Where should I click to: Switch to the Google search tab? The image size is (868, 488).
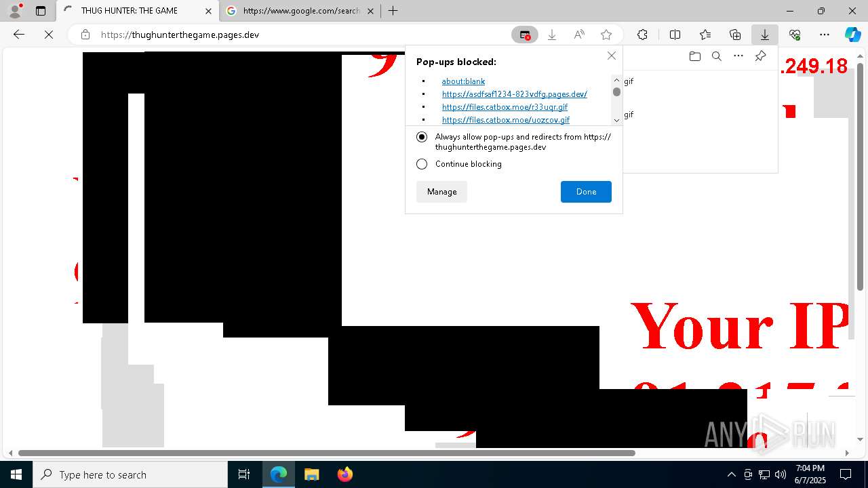(x=300, y=11)
